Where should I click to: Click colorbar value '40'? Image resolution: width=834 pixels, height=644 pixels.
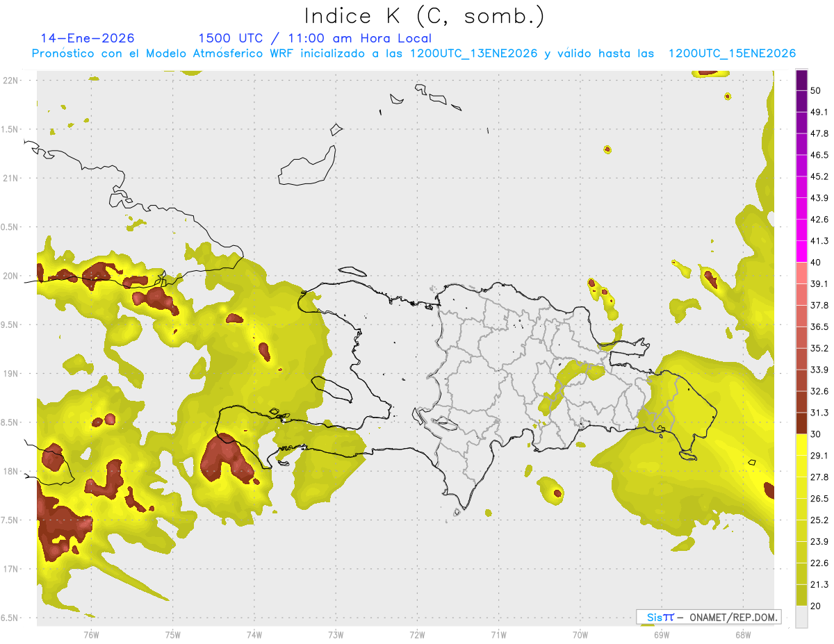[817, 263]
